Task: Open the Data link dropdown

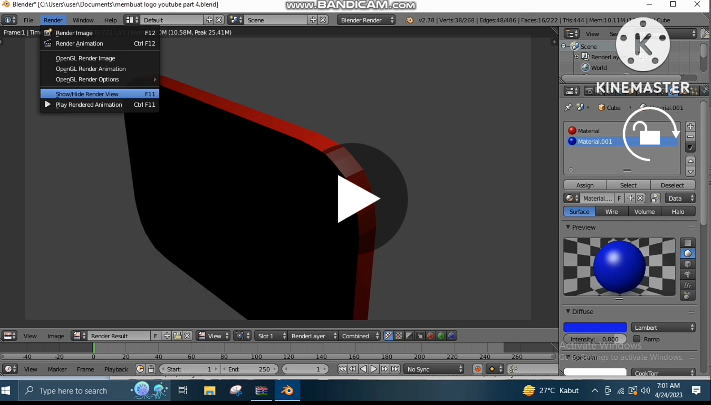Action: [680, 198]
